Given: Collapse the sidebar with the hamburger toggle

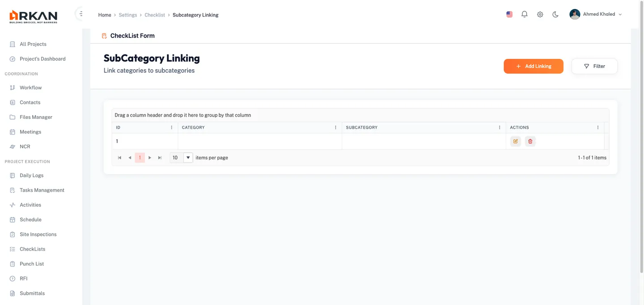Looking at the screenshot, I should [x=80, y=13].
